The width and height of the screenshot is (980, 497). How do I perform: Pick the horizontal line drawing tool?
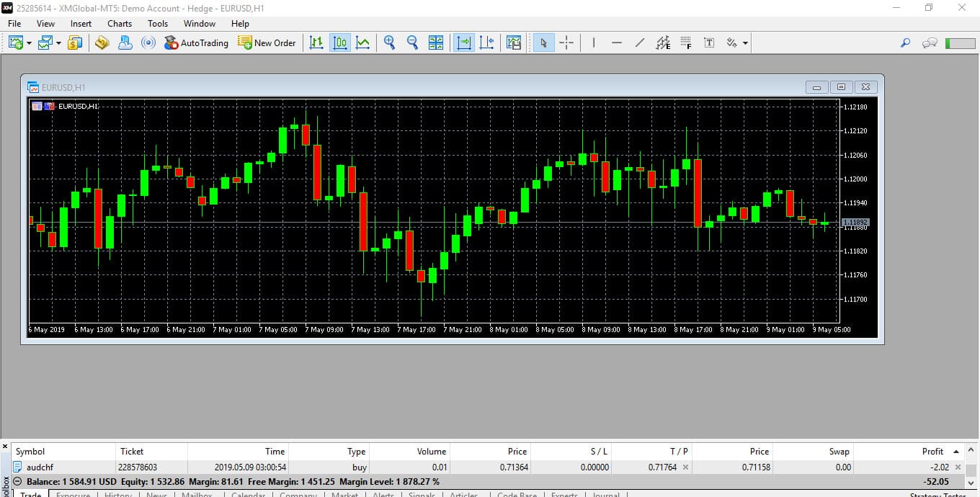616,42
